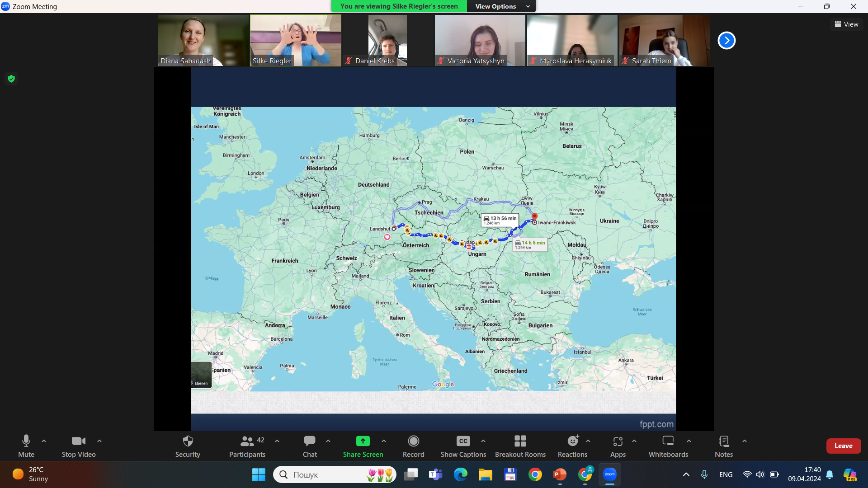Click the Share Screen button

(363, 446)
